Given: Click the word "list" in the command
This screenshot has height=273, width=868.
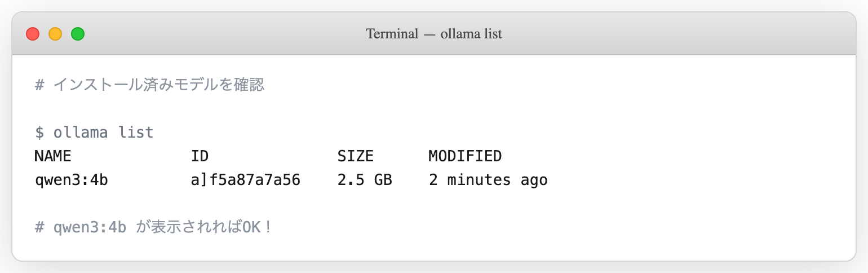Looking at the screenshot, I should coord(135,133).
